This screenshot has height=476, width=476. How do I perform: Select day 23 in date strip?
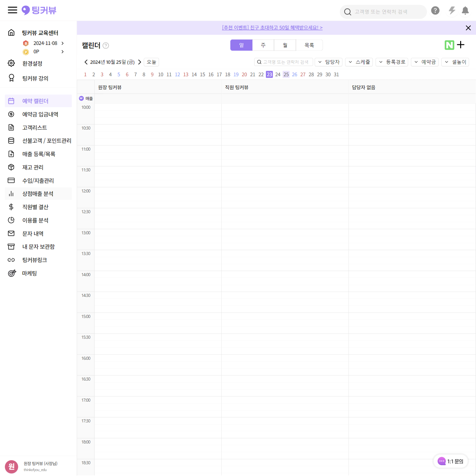pos(269,74)
